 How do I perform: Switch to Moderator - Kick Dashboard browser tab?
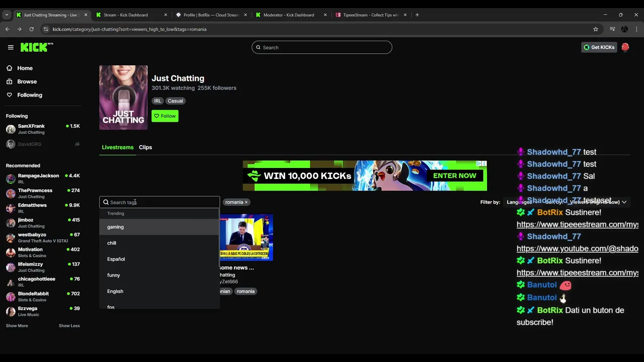coord(291,15)
